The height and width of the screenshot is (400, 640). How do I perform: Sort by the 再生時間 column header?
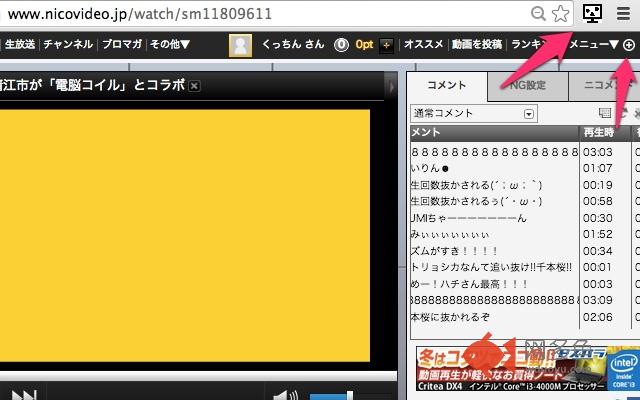(x=605, y=132)
